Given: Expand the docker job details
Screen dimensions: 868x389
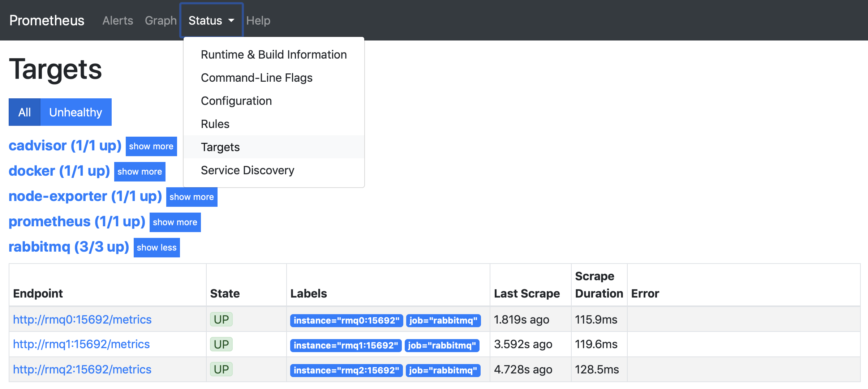Looking at the screenshot, I should pyautogui.click(x=139, y=172).
